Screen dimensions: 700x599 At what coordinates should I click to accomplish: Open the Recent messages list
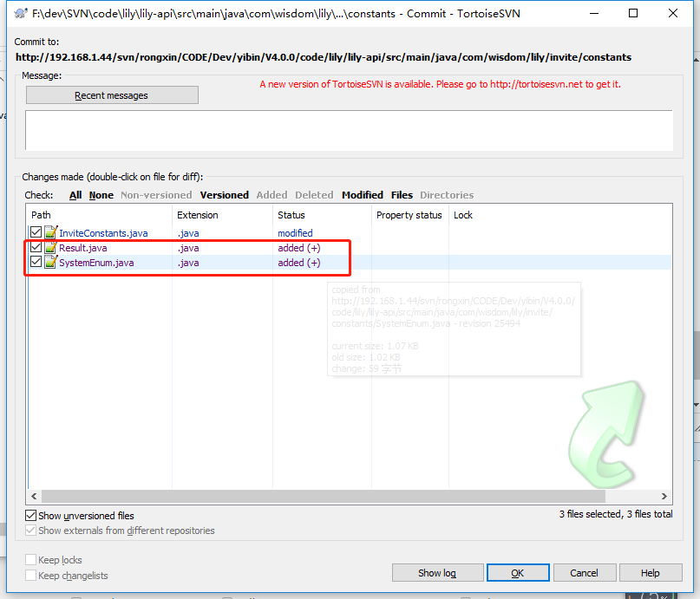tap(112, 95)
